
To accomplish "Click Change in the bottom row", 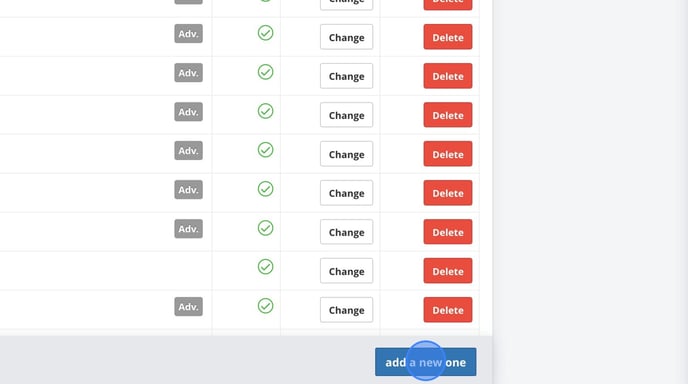I will click(347, 310).
